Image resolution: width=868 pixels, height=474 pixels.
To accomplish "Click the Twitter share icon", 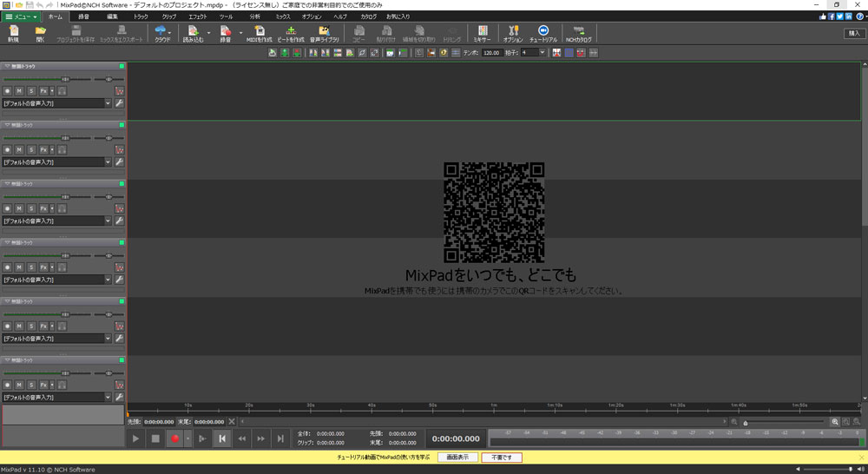I will click(x=839, y=16).
